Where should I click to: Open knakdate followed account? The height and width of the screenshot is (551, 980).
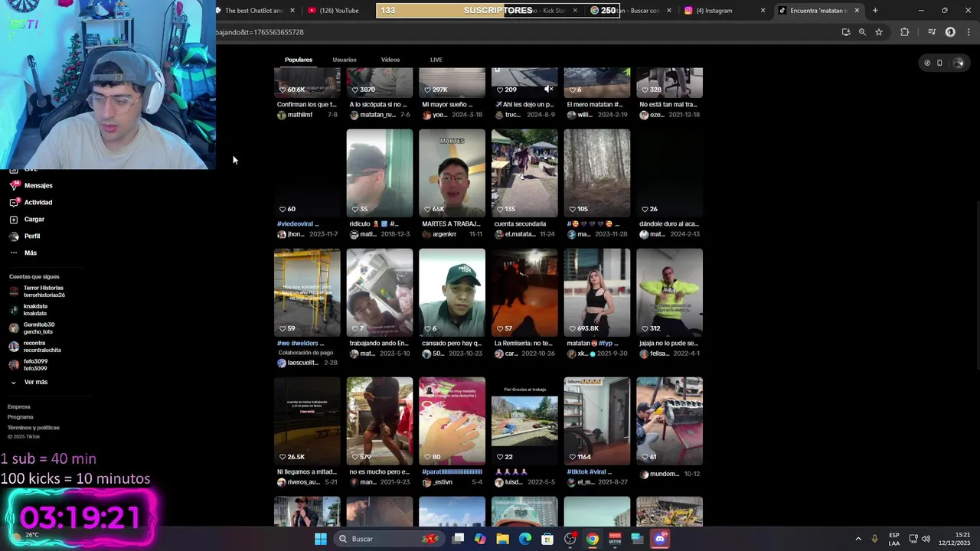click(x=28, y=310)
